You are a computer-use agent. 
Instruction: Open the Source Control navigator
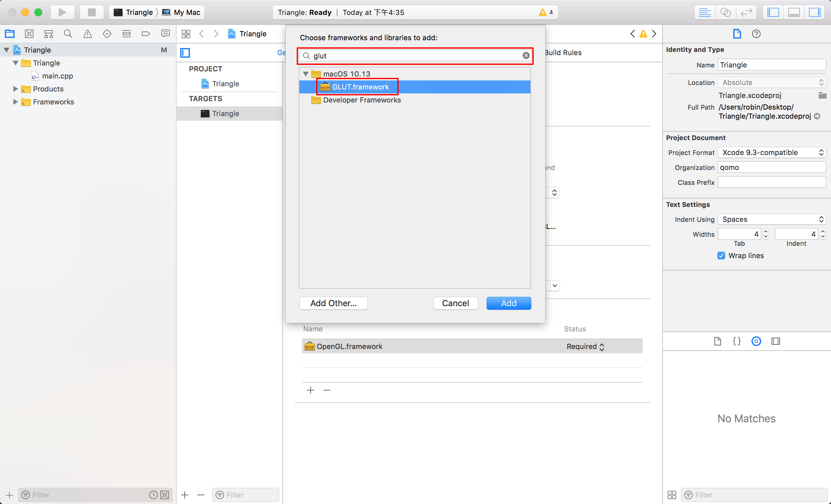click(29, 34)
